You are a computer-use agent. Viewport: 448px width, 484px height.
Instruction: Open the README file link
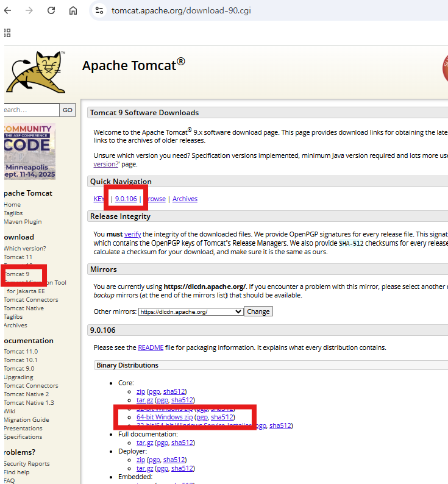click(x=151, y=347)
